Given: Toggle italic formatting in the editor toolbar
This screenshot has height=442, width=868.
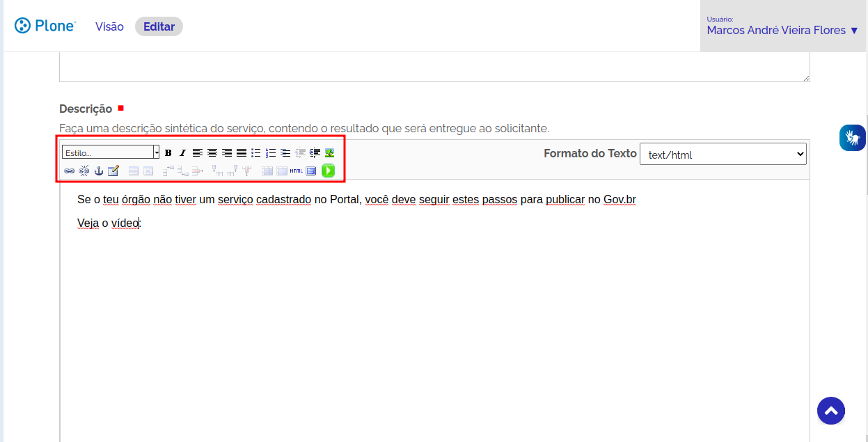Looking at the screenshot, I should point(182,153).
